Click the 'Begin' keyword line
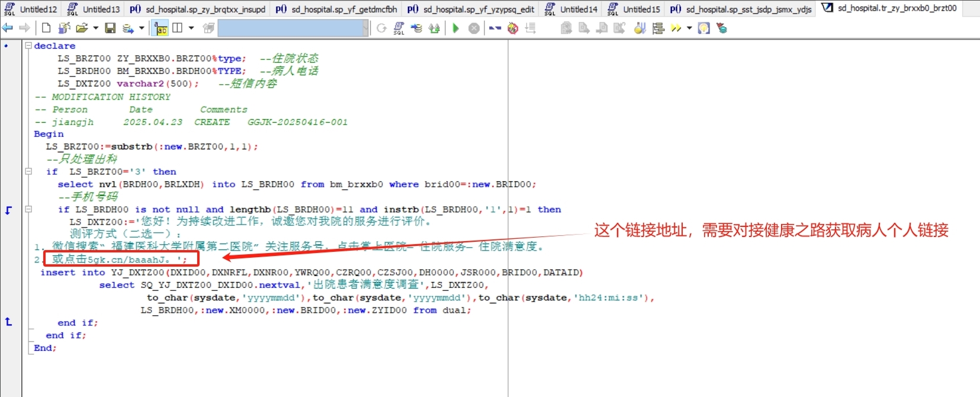 pos(49,134)
